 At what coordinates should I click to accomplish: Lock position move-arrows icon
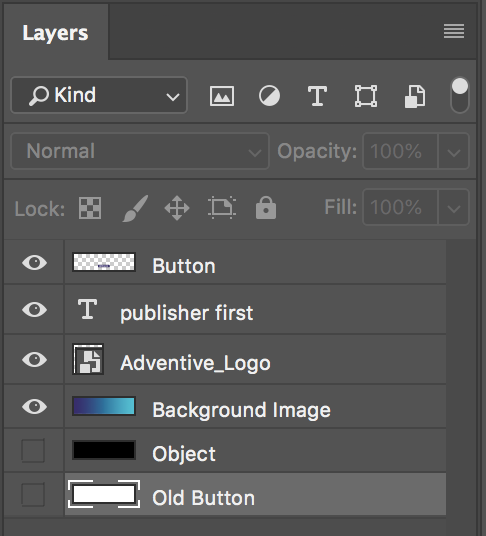pyautogui.click(x=177, y=208)
